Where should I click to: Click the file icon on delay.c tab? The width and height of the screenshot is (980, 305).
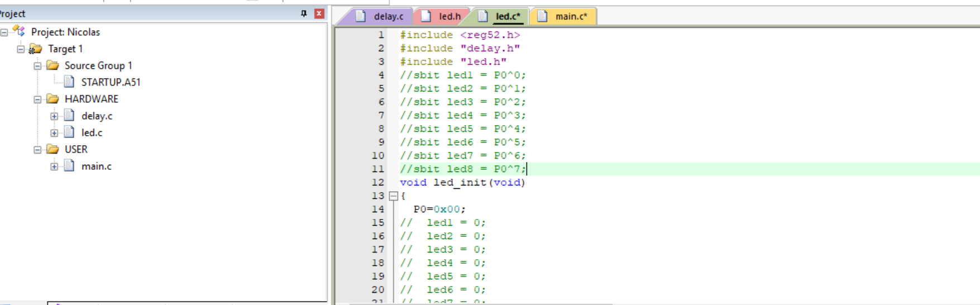[361, 16]
